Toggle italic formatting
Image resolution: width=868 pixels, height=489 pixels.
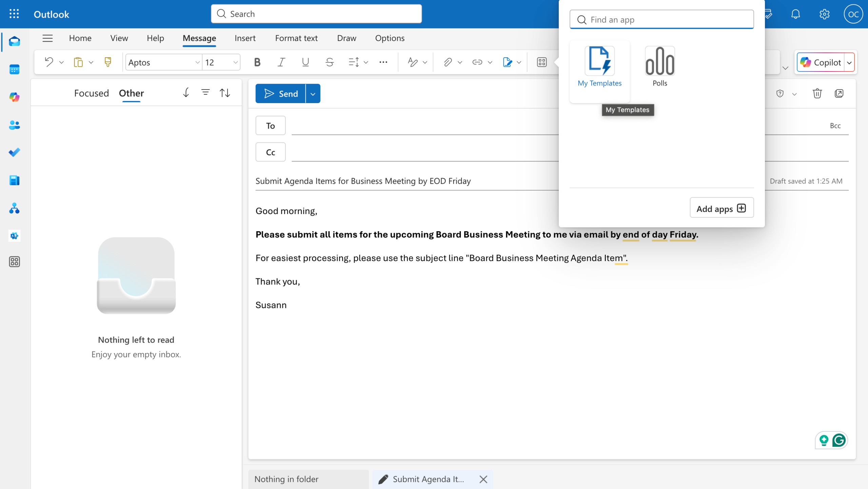click(x=281, y=62)
